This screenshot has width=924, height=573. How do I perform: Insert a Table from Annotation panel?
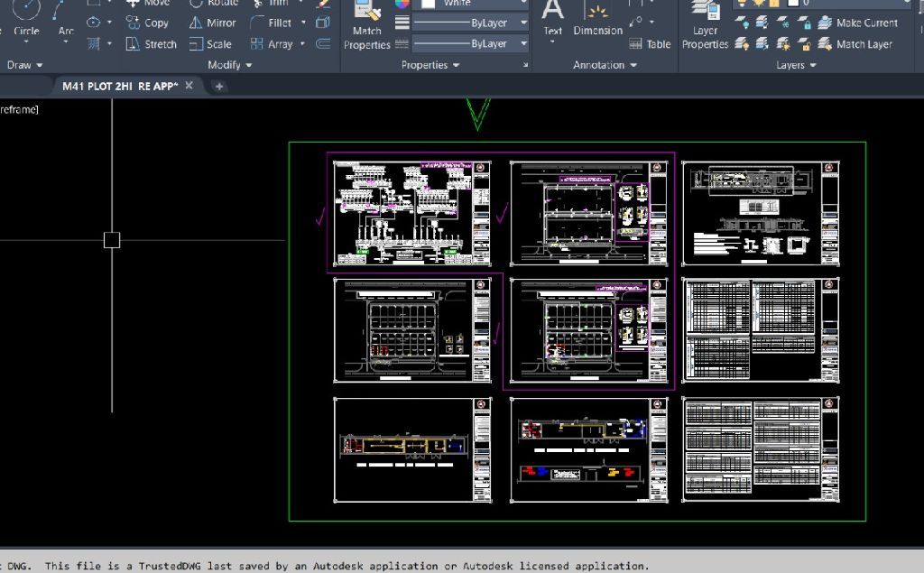click(x=650, y=44)
